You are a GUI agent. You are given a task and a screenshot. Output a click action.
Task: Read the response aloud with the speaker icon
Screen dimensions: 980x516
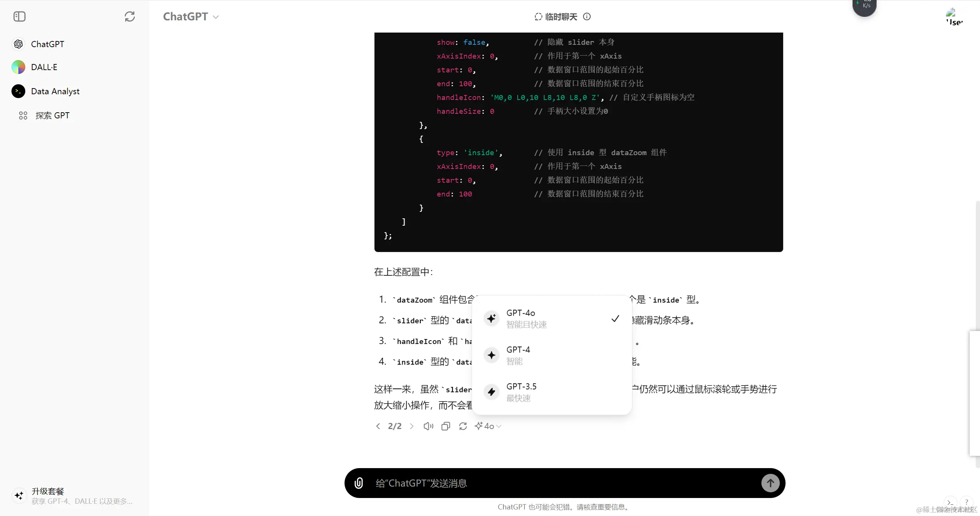coord(428,426)
